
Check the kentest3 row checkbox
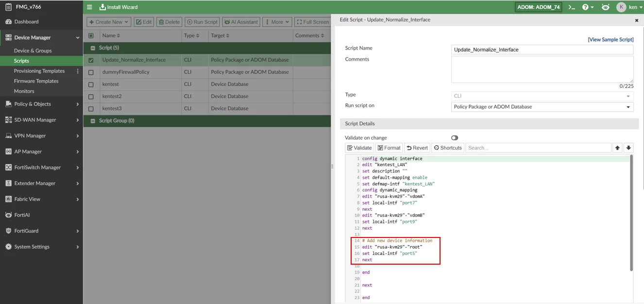coord(91,109)
